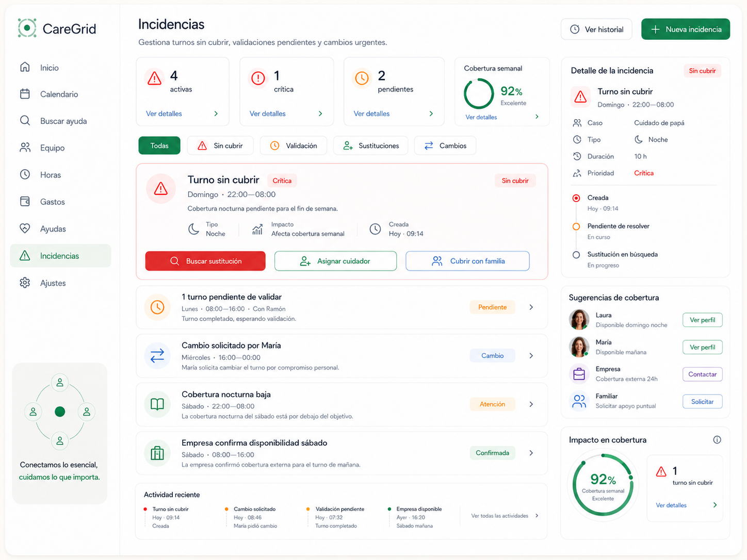This screenshot has width=747, height=560.
Task: Click the Buscar ayuda magnifier icon
Action: tap(25, 121)
